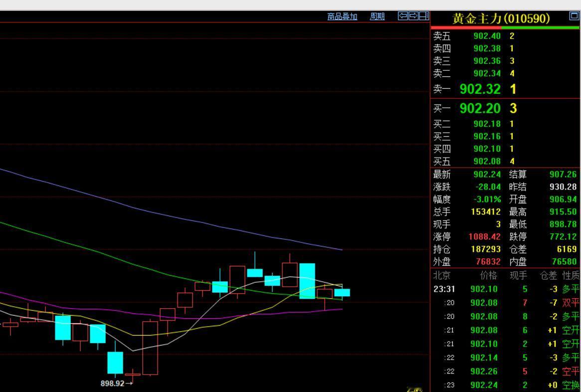581x392 pixels.
Task: Open the 商品叠加 overlay link
Action: pos(342,16)
